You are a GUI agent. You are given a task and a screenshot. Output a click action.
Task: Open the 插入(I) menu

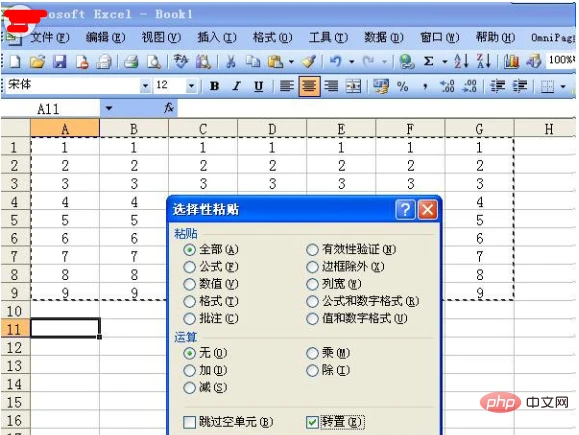click(217, 37)
